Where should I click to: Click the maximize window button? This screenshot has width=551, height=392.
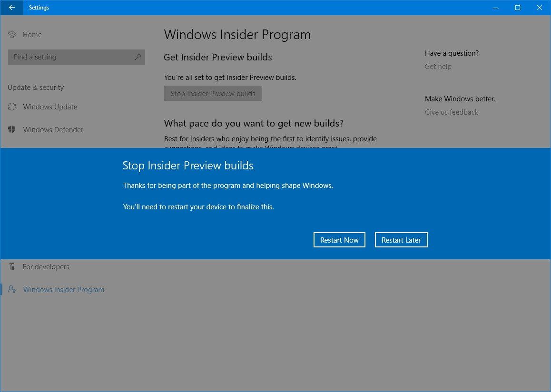[x=518, y=8]
